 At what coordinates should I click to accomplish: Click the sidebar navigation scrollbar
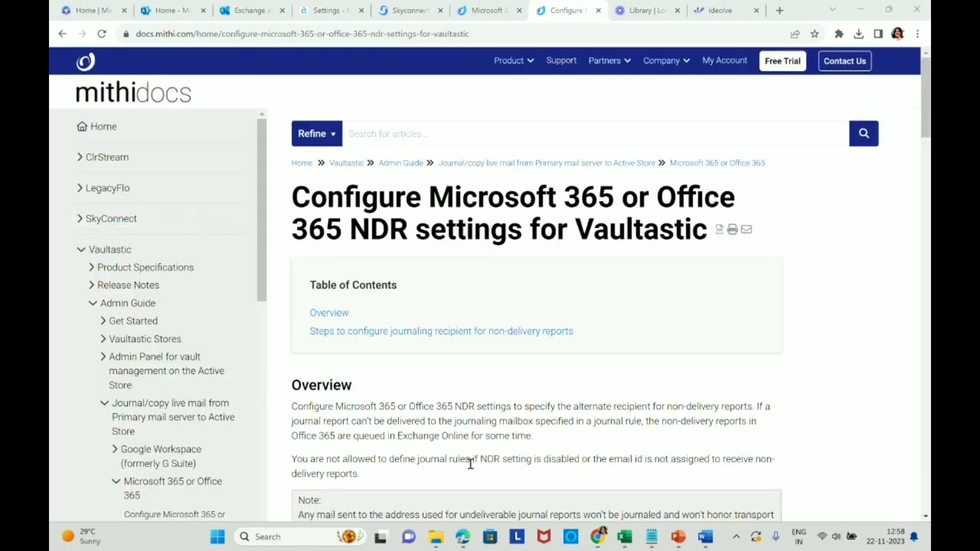tap(262, 210)
